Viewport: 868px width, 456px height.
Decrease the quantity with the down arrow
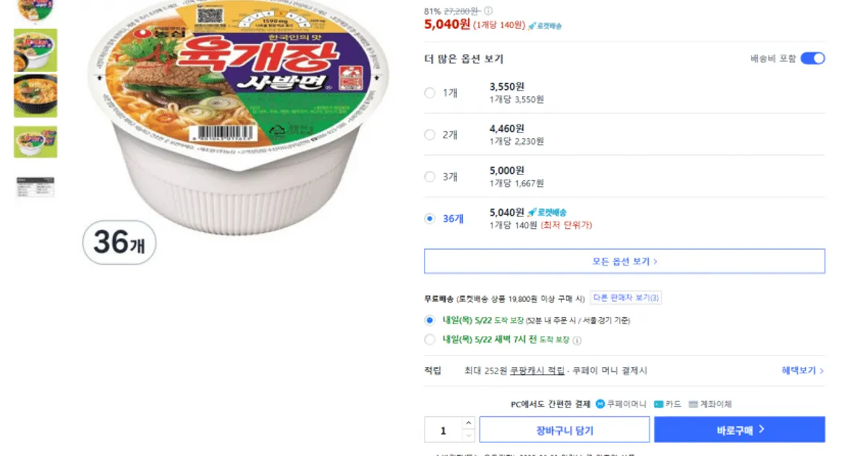[x=468, y=436]
